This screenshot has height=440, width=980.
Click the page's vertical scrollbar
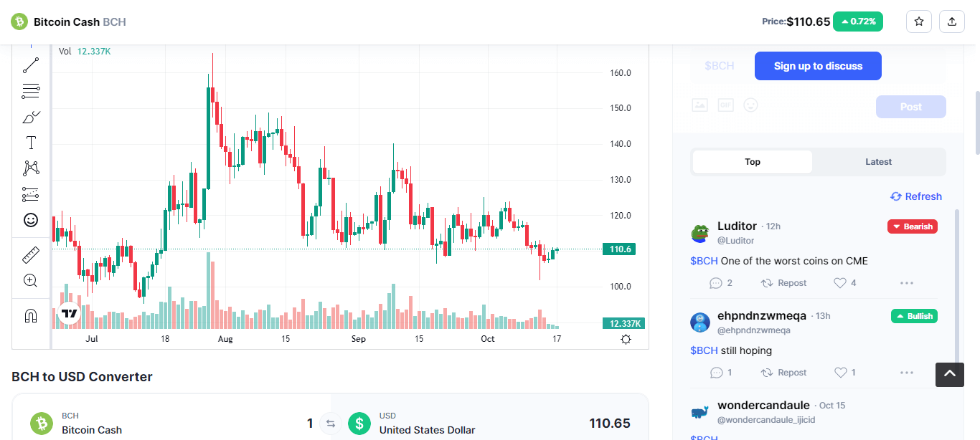(976, 122)
